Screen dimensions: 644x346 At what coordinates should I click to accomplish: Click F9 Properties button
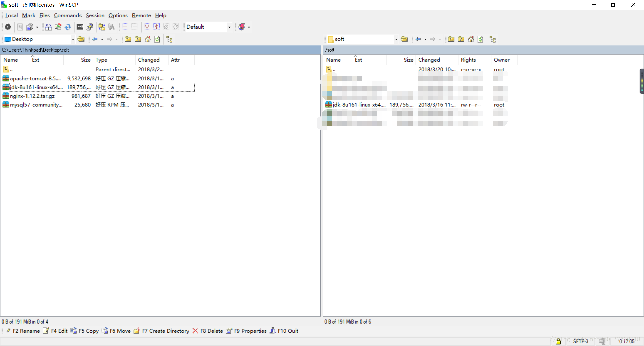click(246, 331)
